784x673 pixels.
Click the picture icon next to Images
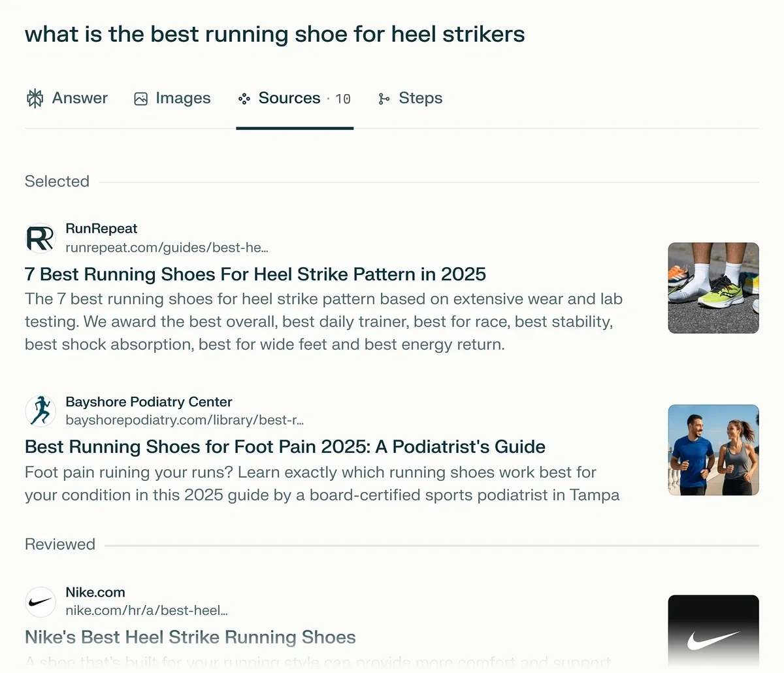pyautogui.click(x=140, y=98)
